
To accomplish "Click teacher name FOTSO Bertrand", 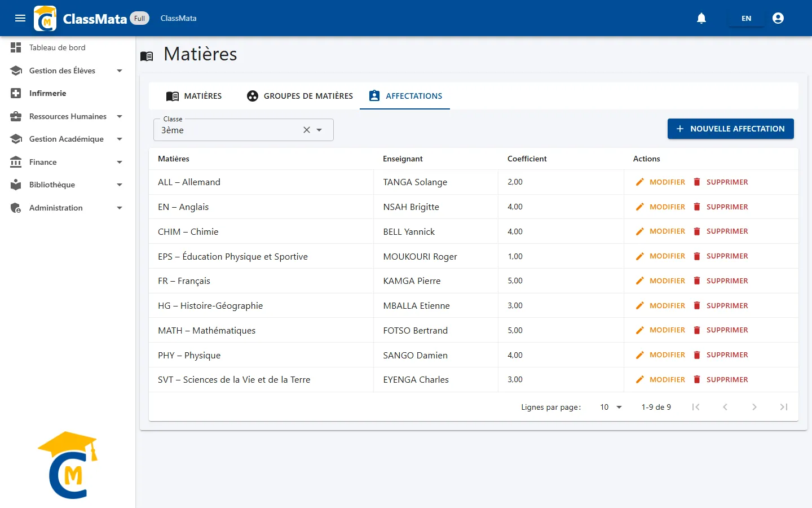I will pos(416,330).
